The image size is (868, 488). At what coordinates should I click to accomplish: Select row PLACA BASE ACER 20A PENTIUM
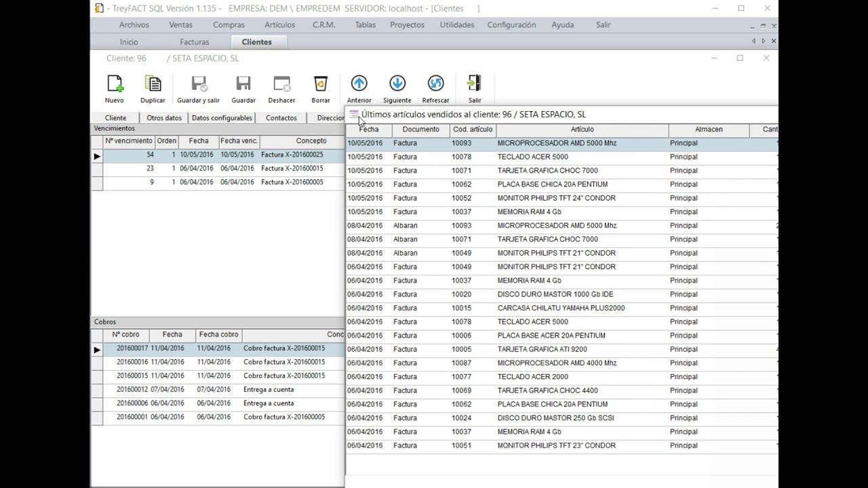[562, 335]
